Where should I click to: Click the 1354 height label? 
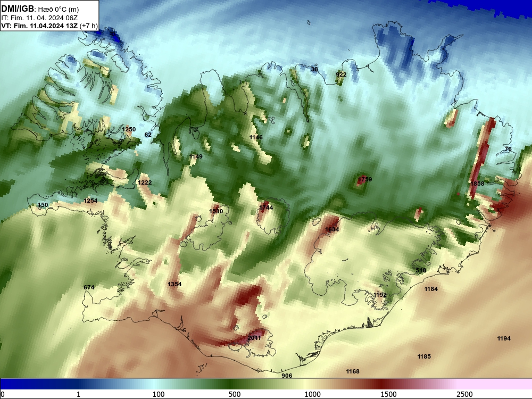pyautogui.click(x=174, y=284)
